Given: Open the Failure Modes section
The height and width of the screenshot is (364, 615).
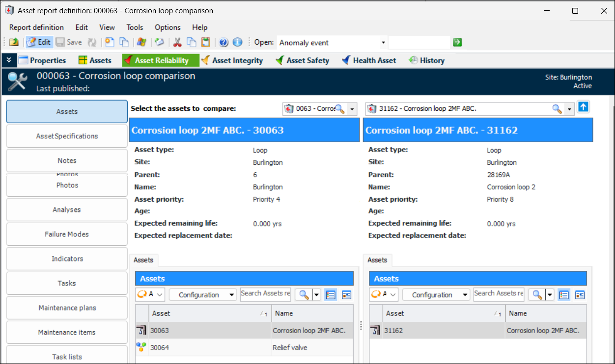Looking at the screenshot, I should pos(67,234).
